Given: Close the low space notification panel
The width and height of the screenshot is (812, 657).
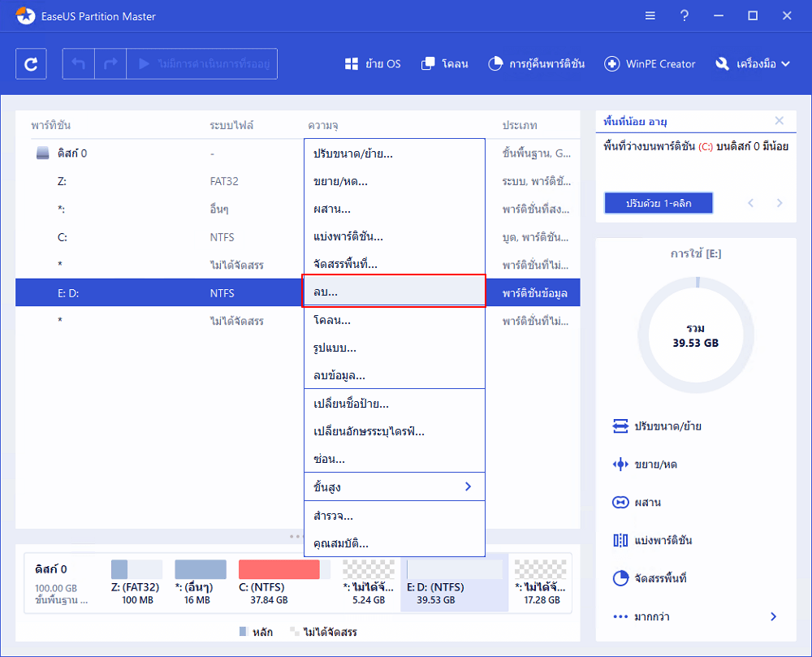Looking at the screenshot, I should pos(779,121).
